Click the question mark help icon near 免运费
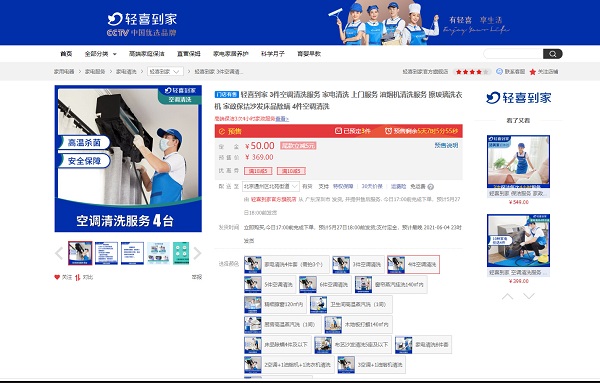The height and width of the screenshot is (383, 600). point(430,187)
